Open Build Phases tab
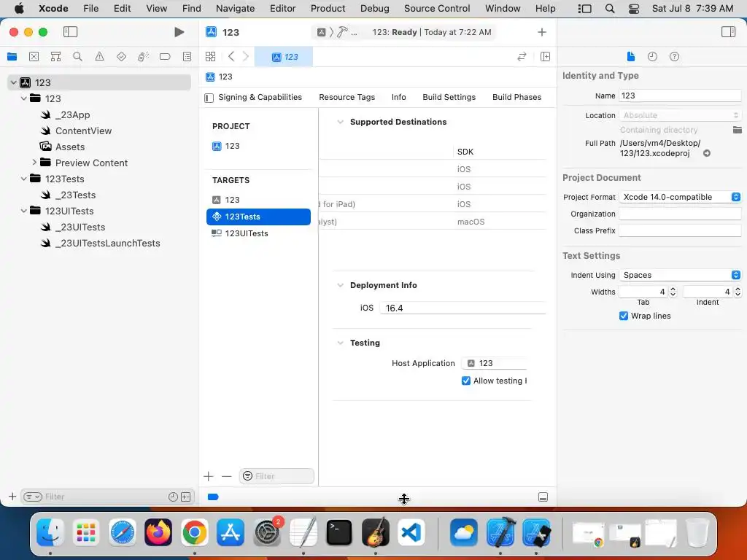The height and width of the screenshot is (560, 747). point(517,97)
